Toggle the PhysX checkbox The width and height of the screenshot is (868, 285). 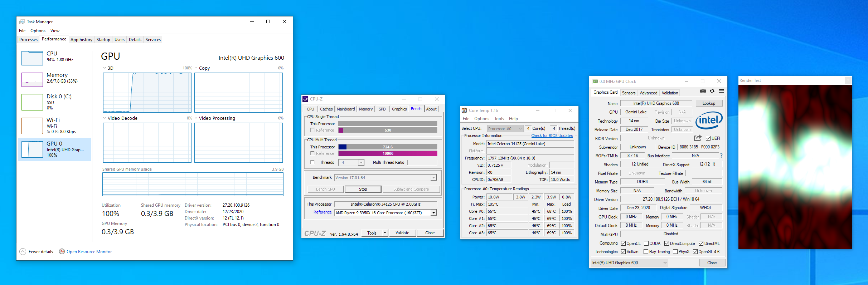tap(675, 252)
